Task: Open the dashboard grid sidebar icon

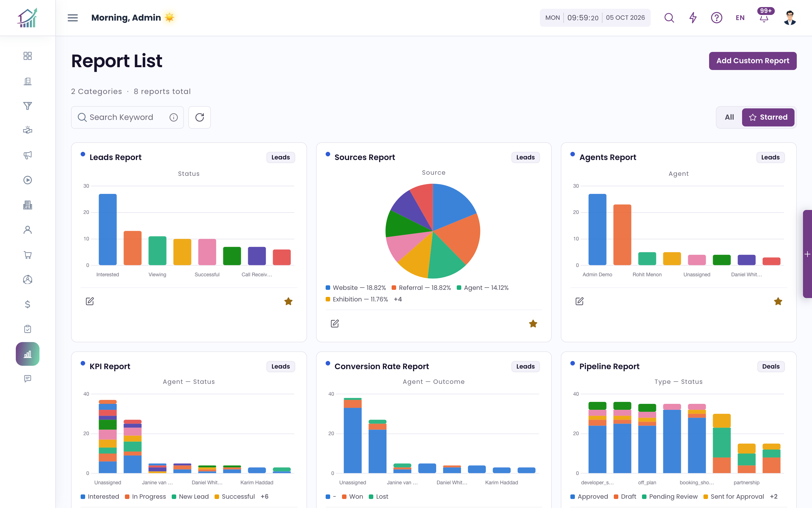Action: click(x=28, y=56)
